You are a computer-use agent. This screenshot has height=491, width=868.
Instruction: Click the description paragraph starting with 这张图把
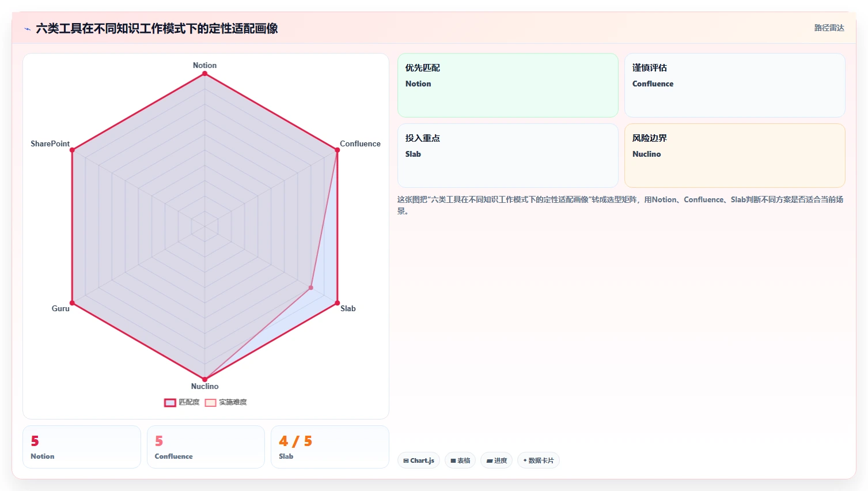point(620,205)
